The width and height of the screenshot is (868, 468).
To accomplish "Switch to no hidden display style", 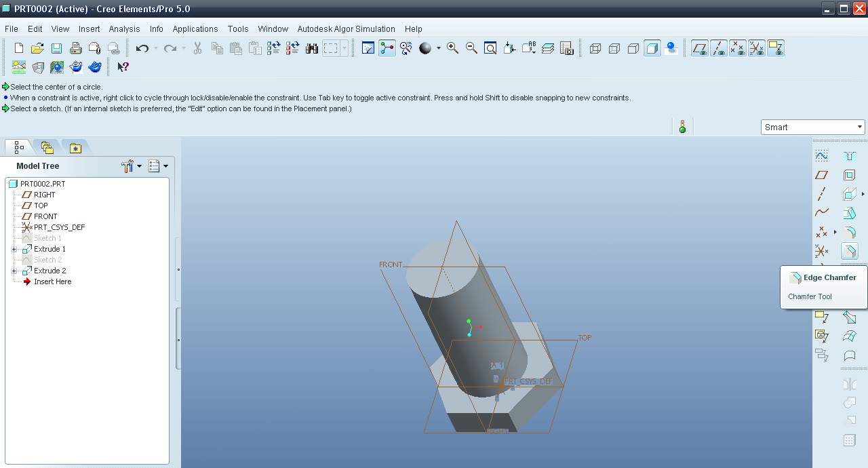I will click(633, 48).
